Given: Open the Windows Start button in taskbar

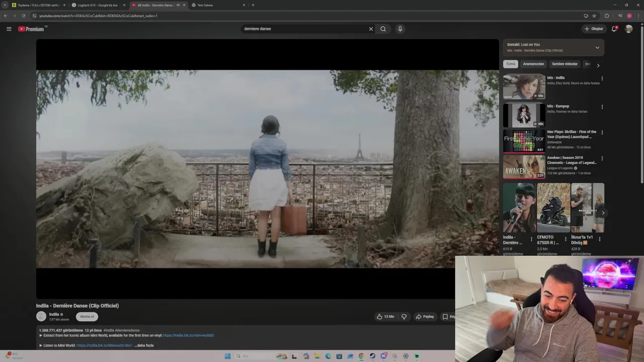Looking at the screenshot, I should click(227, 356).
